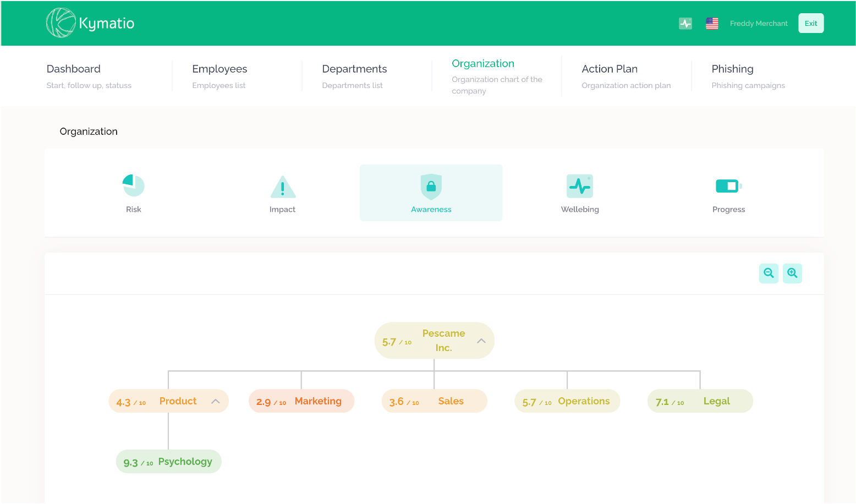Click the Psychology score node
Screen dimensions: 856x504
click(x=168, y=461)
